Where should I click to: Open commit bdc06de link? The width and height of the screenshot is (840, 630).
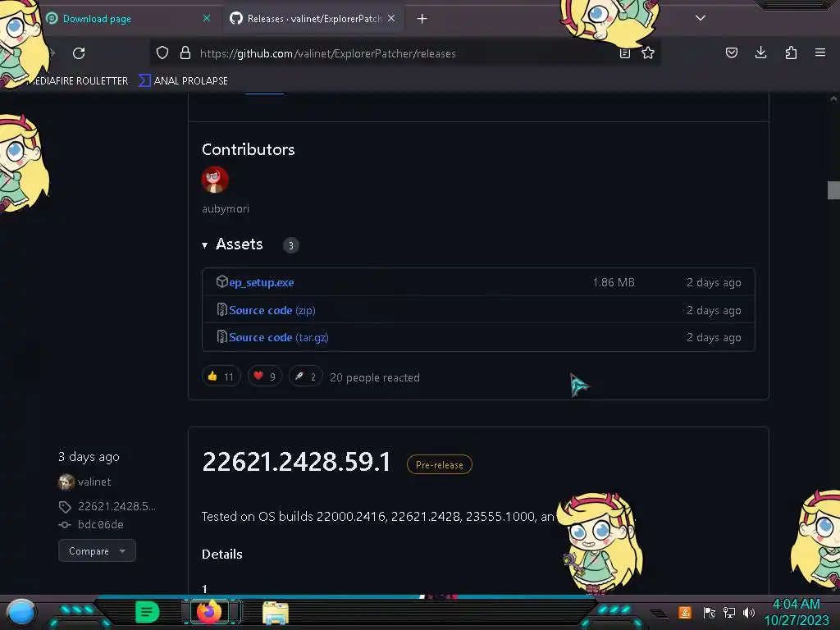pos(101,524)
